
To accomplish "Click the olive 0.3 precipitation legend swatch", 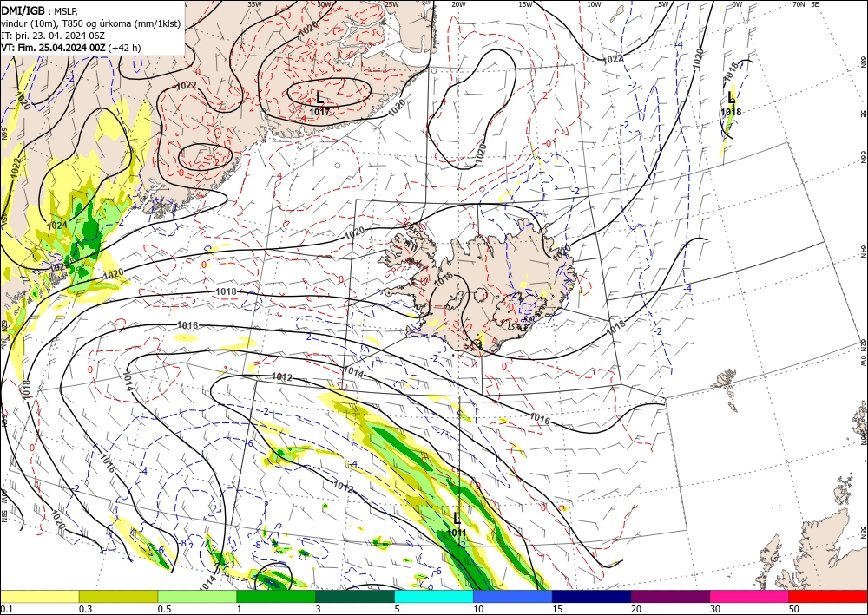I will pyautogui.click(x=118, y=596).
